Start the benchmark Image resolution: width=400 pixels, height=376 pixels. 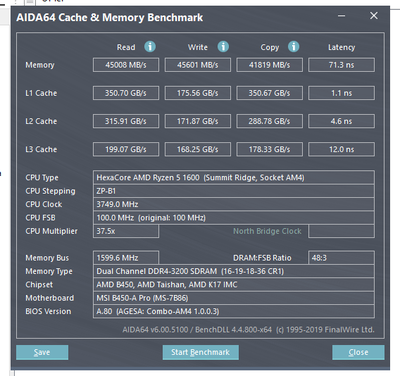tap(200, 352)
